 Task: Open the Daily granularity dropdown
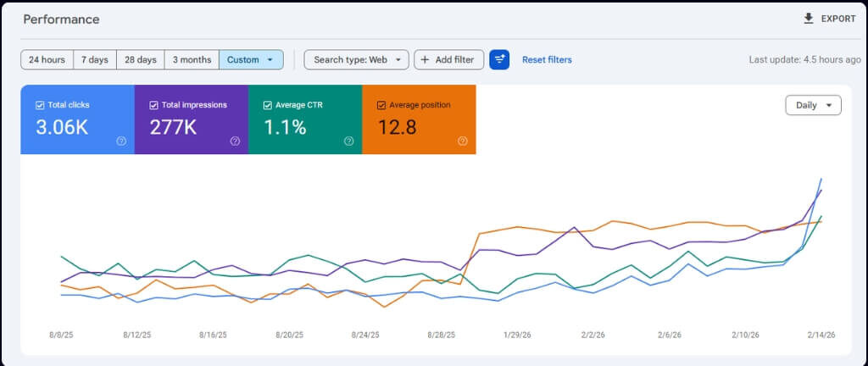[x=813, y=105]
